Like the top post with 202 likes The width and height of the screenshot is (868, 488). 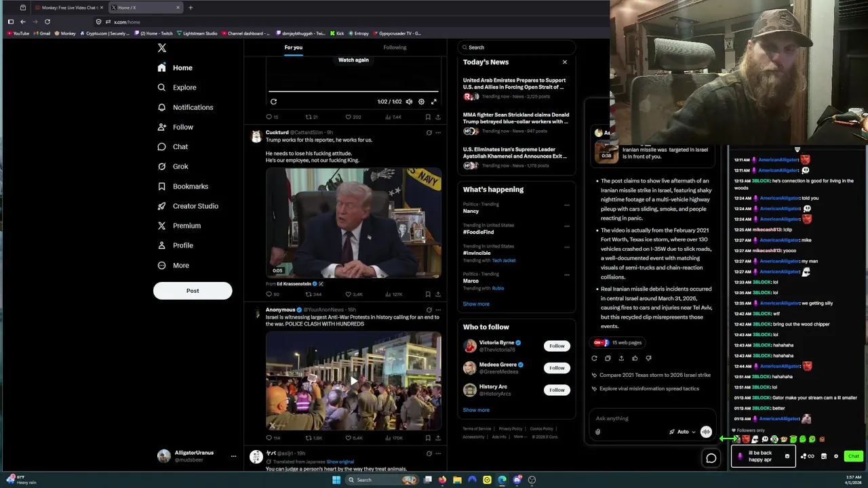point(353,117)
